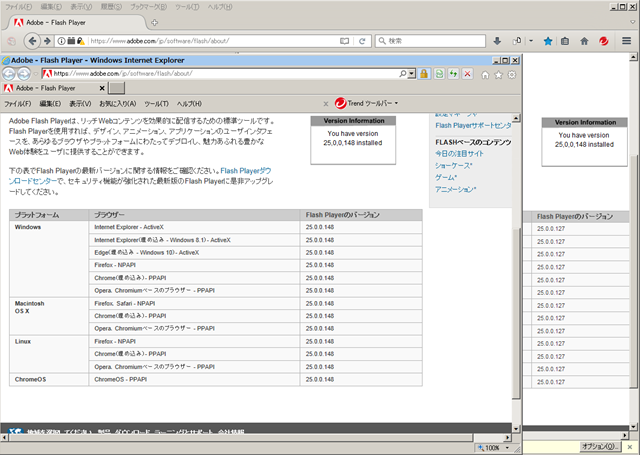This screenshot has width=640, height=455.
Task: Click Firefox page vertical scrollbar up arrow
Action: click(x=633, y=58)
